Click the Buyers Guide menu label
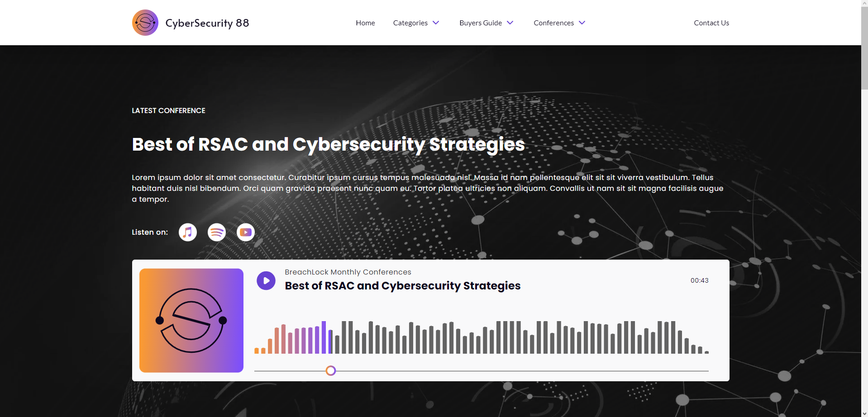The height and width of the screenshot is (417, 868). [x=481, y=23]
